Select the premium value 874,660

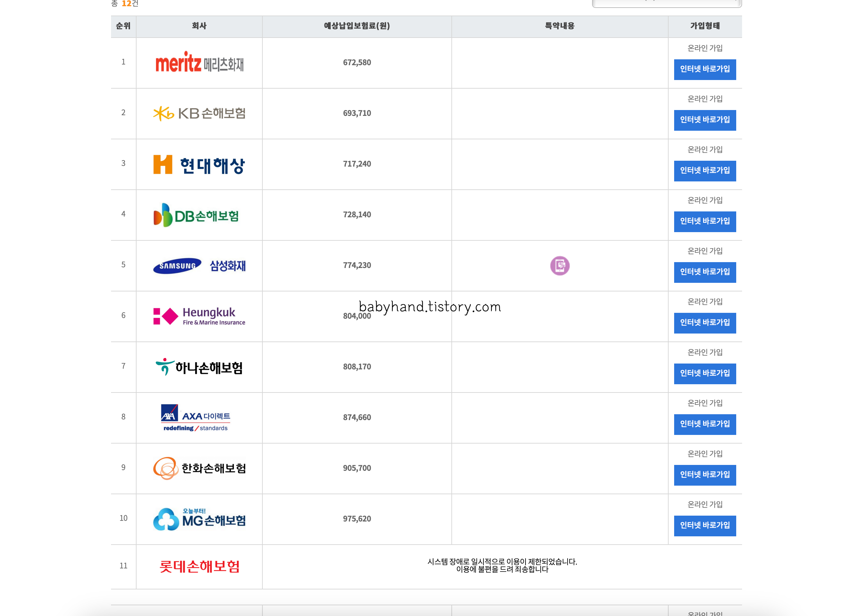[x=357, y=417]
